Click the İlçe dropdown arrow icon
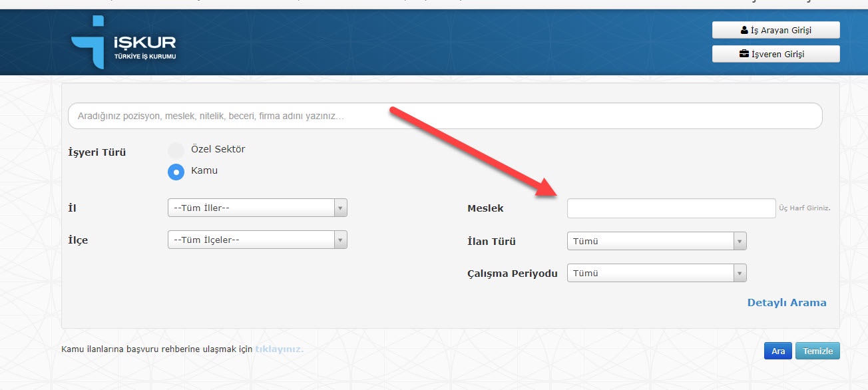Image resolution: width=868 pixels, height=390 pixels. pyautogui.click(x=340, y=240)
